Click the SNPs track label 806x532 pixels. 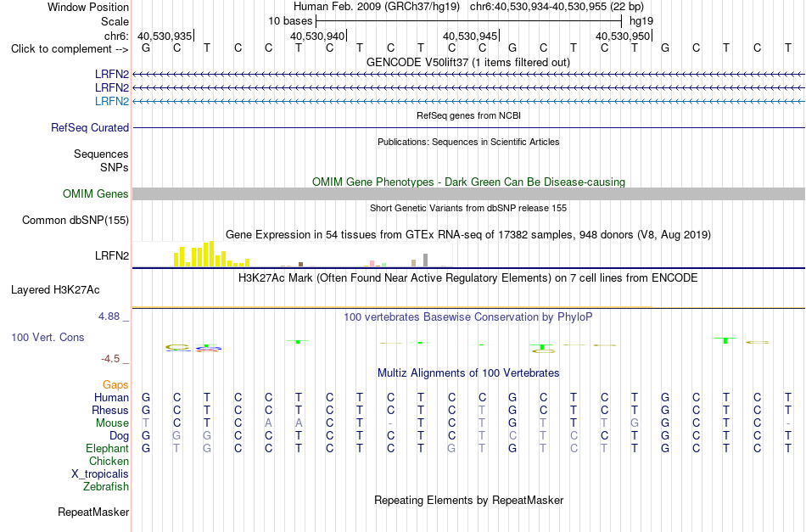point(115,167)
